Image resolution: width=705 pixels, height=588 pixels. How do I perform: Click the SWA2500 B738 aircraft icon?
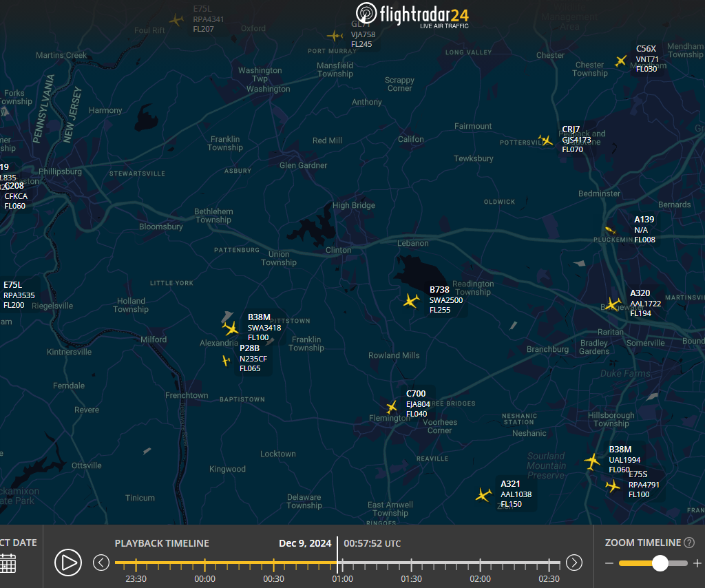[412, 301]
